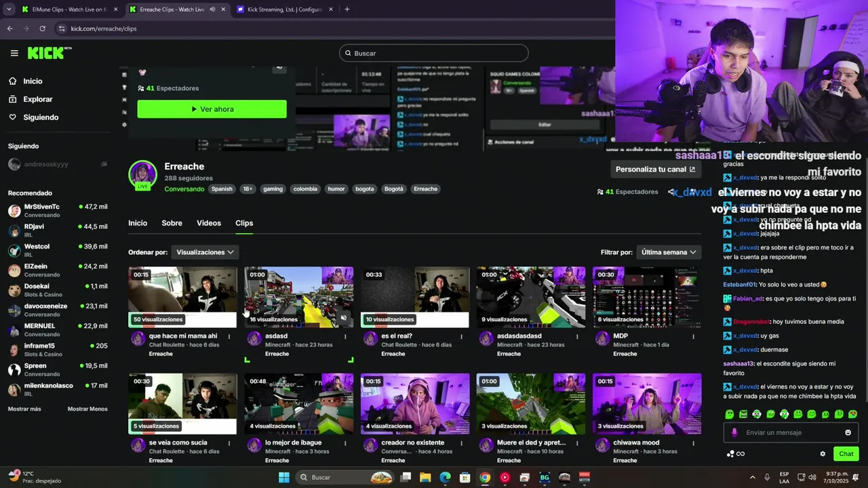Image resolution: width=868 pixels, height=488 pixels.
Task: Open the Última semana filter dropdown
Action: click(x=669, y=252)
